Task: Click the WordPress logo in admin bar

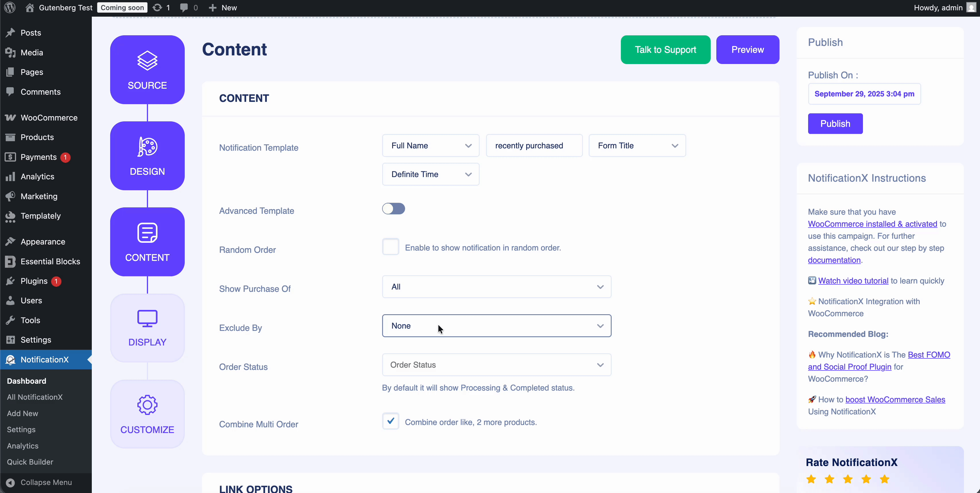Action: (10, 8)
